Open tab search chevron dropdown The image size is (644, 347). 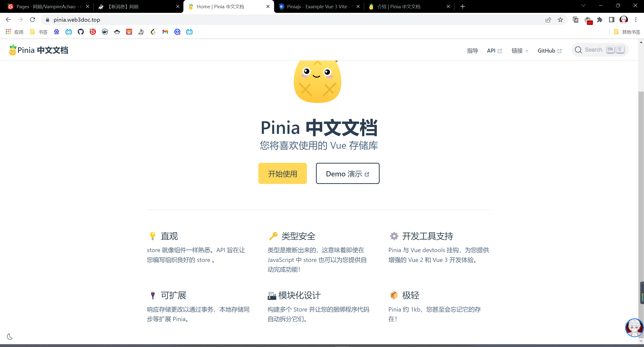pyautogui.click(x=583, y=6)
